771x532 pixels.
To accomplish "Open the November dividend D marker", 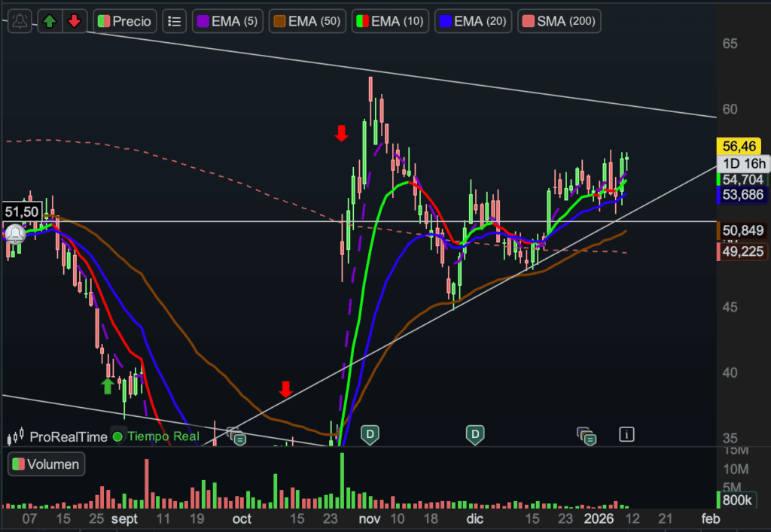I will pos(370,433).
